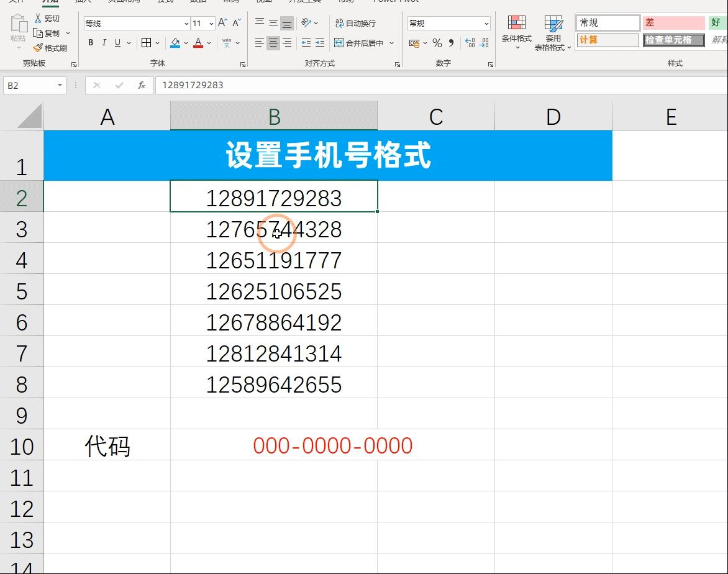Click the comma thousands separator icon

tap(451, 44)
